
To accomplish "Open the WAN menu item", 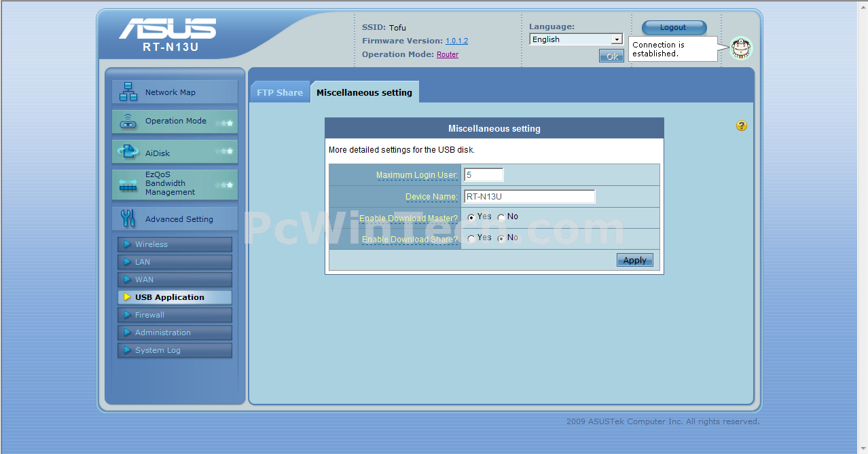I will click(175, 280).
